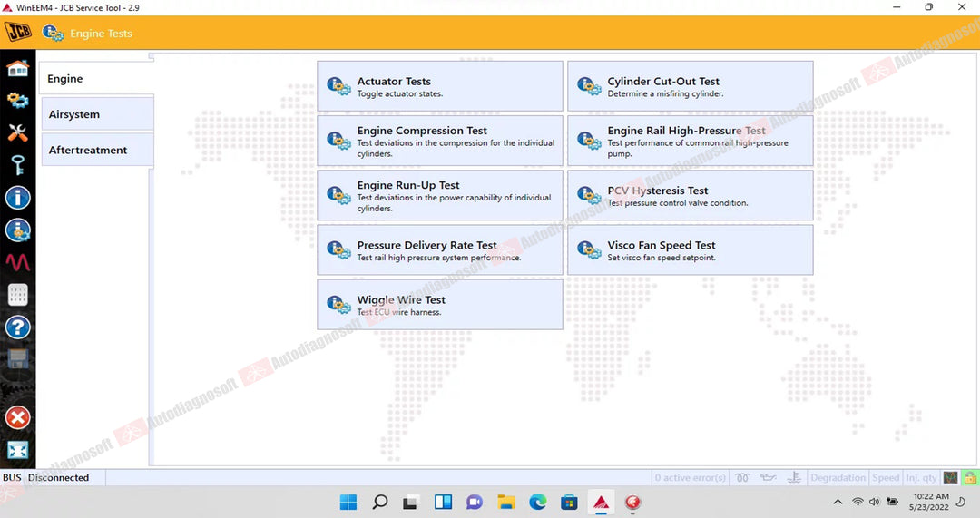Open the wrench and screwdriver tools icon
The image size is (980, 518).
[17, 132]
